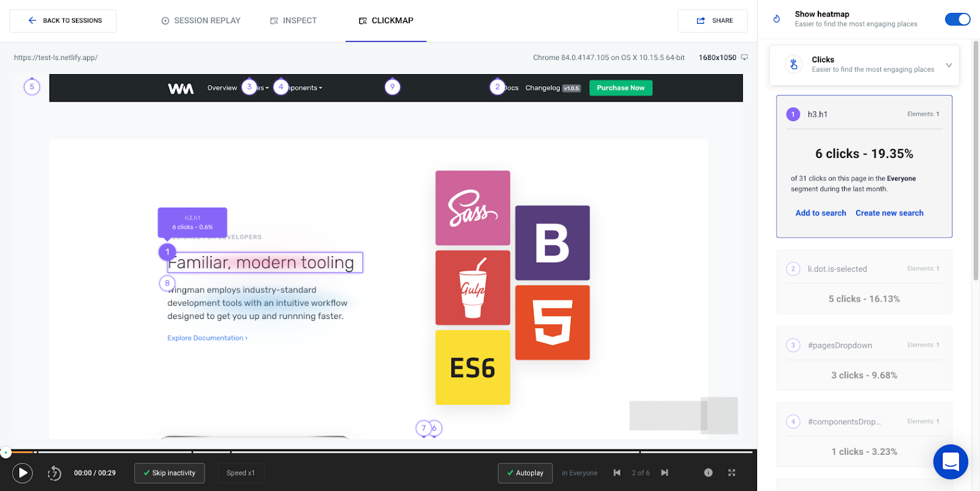Switch to the Inspect tab
The width and height of the screenshot is (980, 491).
[x=293, y=20]
